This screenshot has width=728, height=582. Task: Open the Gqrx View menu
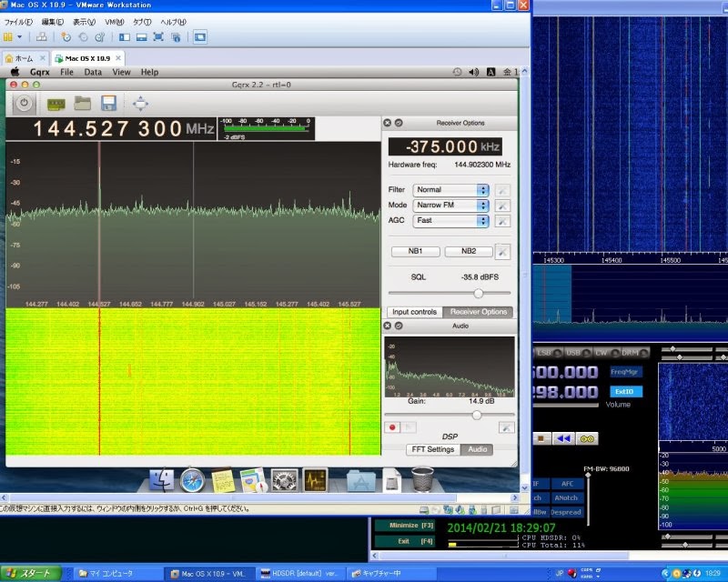coord(121,72)
